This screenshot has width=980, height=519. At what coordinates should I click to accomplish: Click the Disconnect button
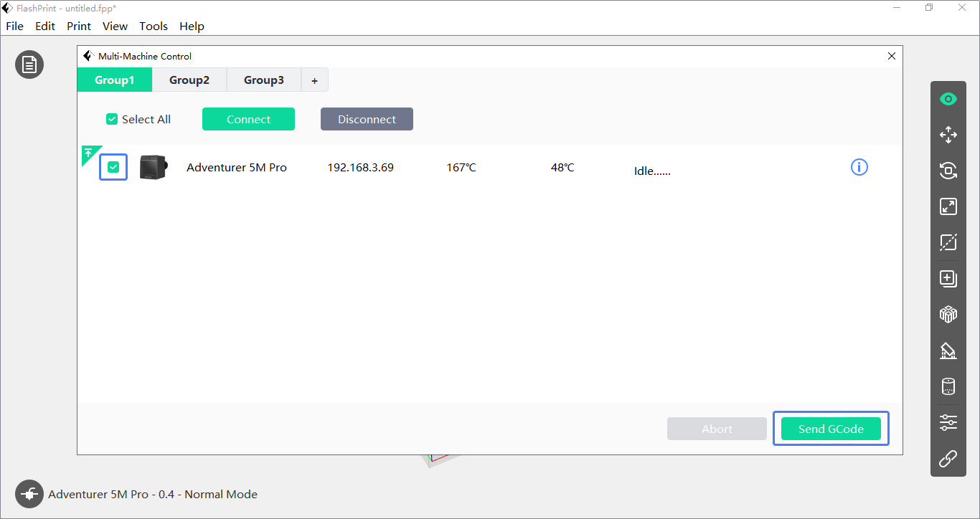point(367,119)
